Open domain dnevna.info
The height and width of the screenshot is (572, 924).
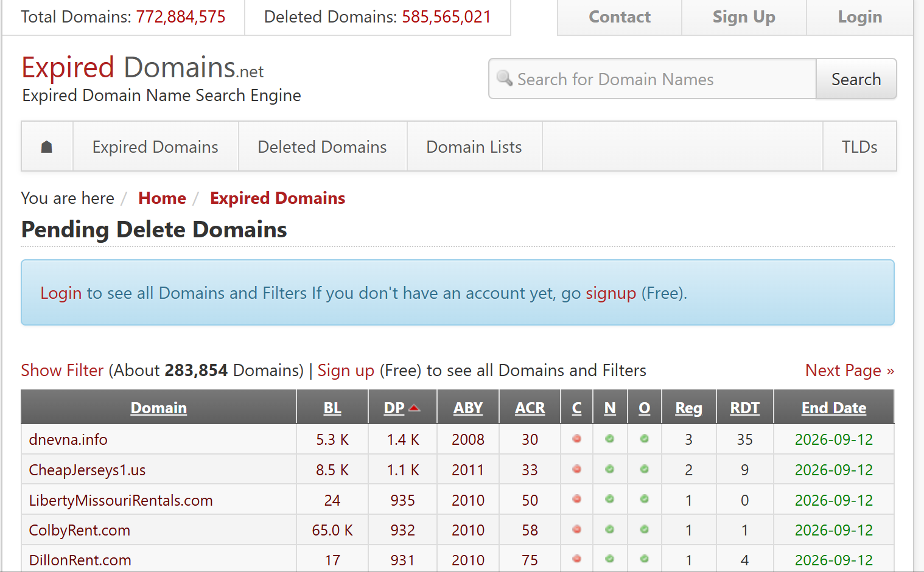(x=68, y=439)
